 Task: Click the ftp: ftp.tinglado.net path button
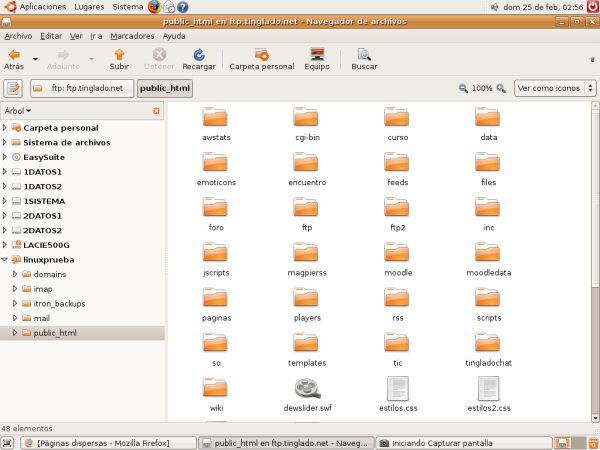coord(82,88)
